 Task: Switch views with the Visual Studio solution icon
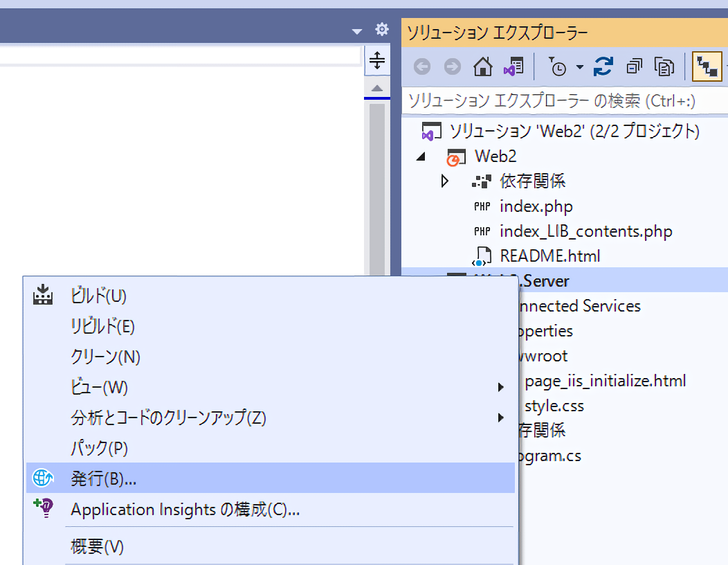click(x=513, y=66)
